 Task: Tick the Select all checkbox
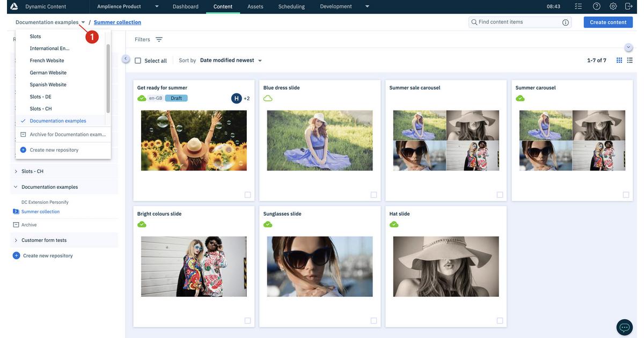click(x=138, y=61)
